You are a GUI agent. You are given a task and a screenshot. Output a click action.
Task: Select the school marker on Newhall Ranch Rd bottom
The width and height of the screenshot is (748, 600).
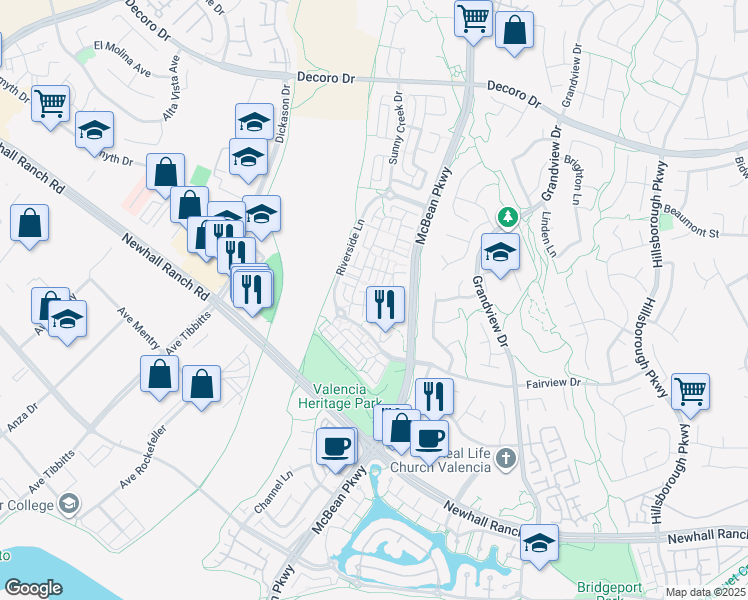tap(539, 543)
